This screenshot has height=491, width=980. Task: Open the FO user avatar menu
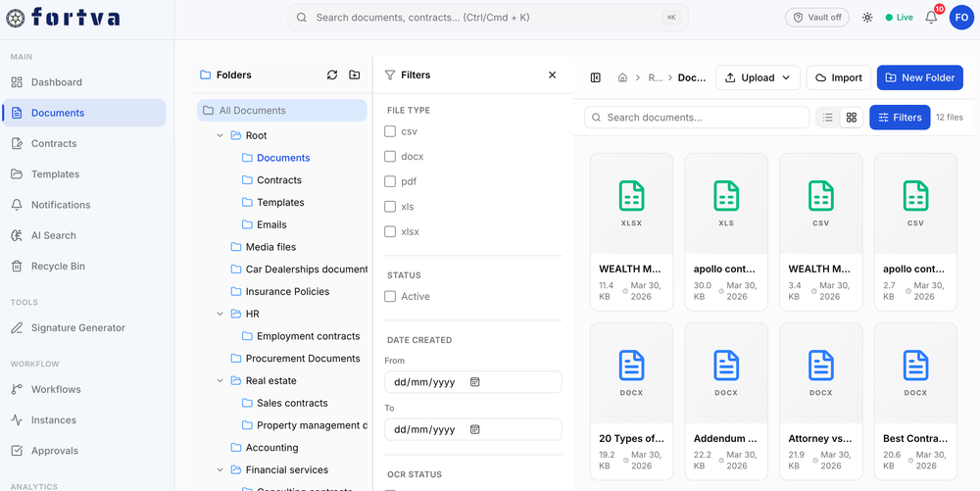tap(961, 18)
